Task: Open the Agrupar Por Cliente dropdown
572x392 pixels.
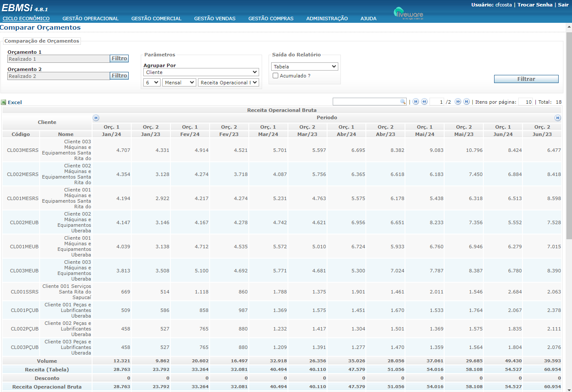Action: tap(201, 72)
